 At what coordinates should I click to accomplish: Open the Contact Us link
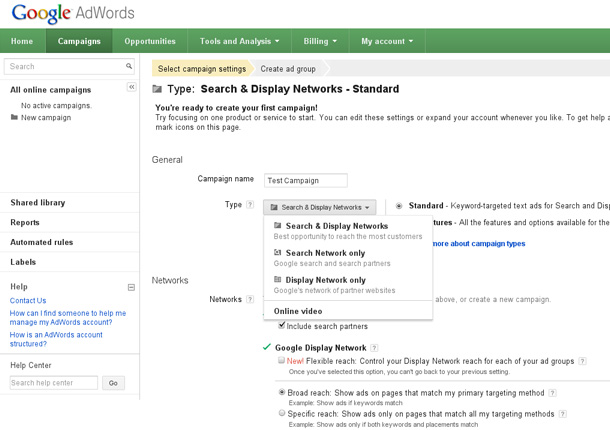(28, 300)
